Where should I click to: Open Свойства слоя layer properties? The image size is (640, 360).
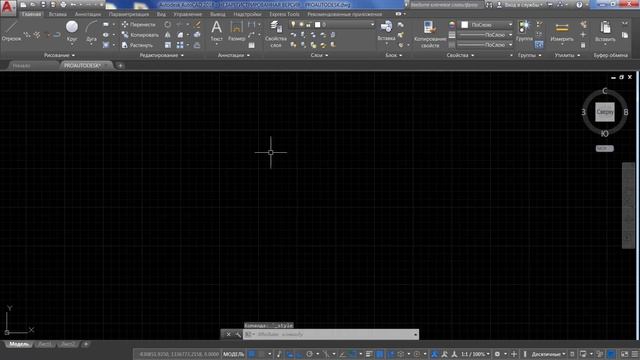coord(276,34)
